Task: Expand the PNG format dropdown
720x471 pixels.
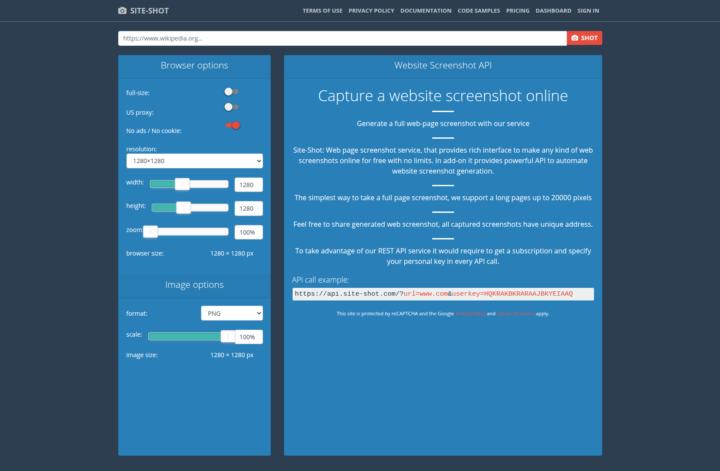Action: (231, 313)
